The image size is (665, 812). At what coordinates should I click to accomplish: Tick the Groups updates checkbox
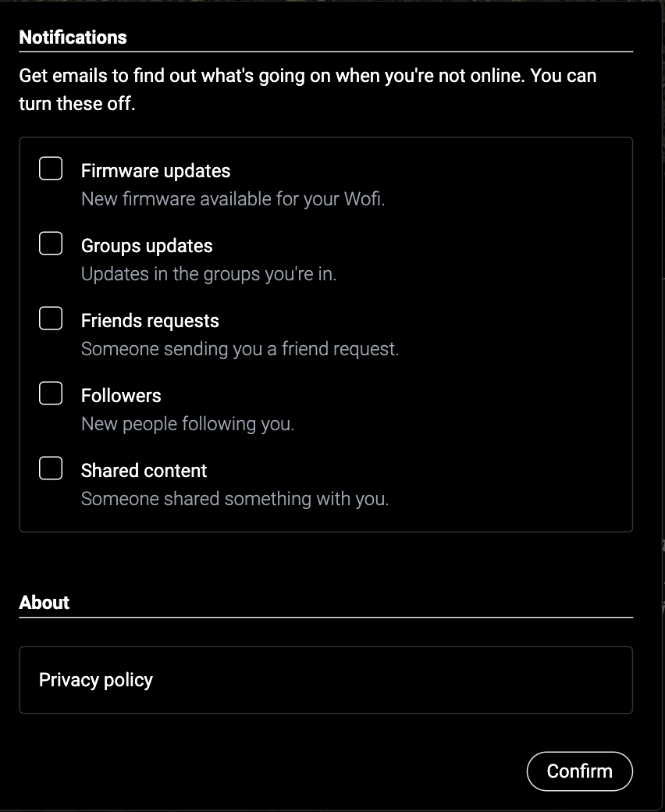coord(51,244)
